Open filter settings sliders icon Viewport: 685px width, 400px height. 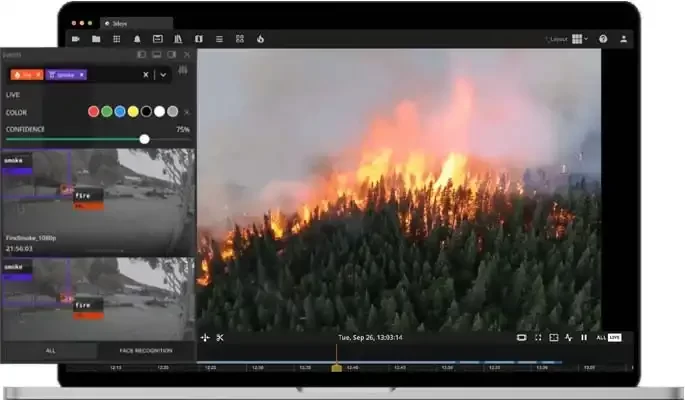coord(183,70)
